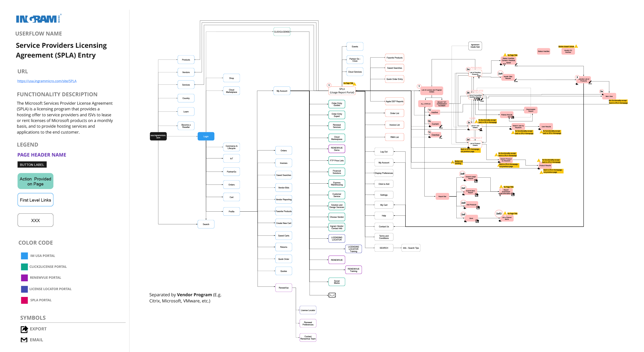Click back arrow icon under Inactive node
644x352 pixels.
tap(430, 115)
